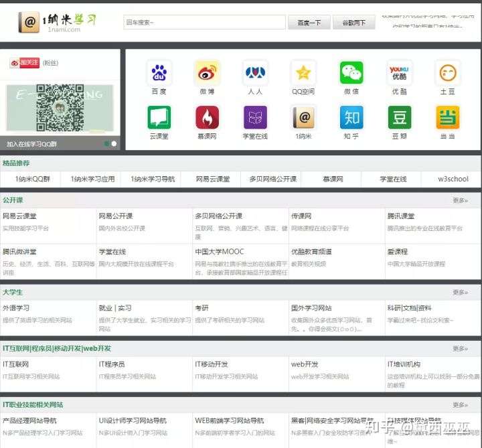The width and height of the screenshot is (482, 448).
Task: Open 网易云课堂 in 精品推荐 row
Action: point(213,179)
